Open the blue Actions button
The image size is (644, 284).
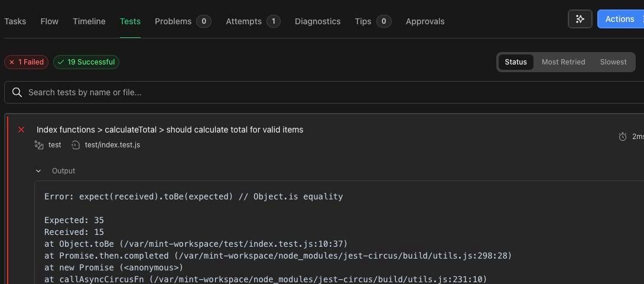point(620,19)
